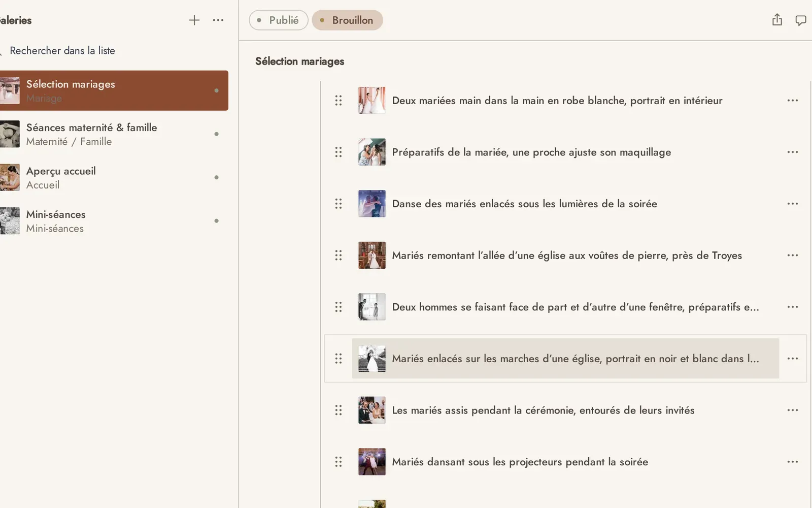Open more options for Les mariés assis row
This screenshot has width=812, height=508.
coord(793,410)
